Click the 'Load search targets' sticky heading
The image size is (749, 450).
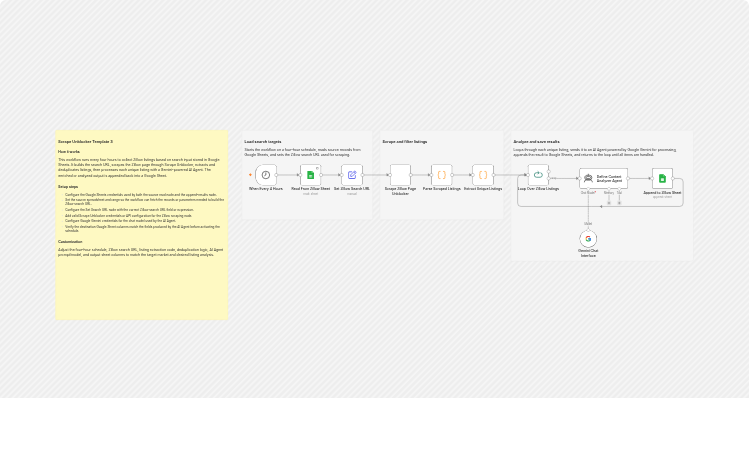point(263,141)
